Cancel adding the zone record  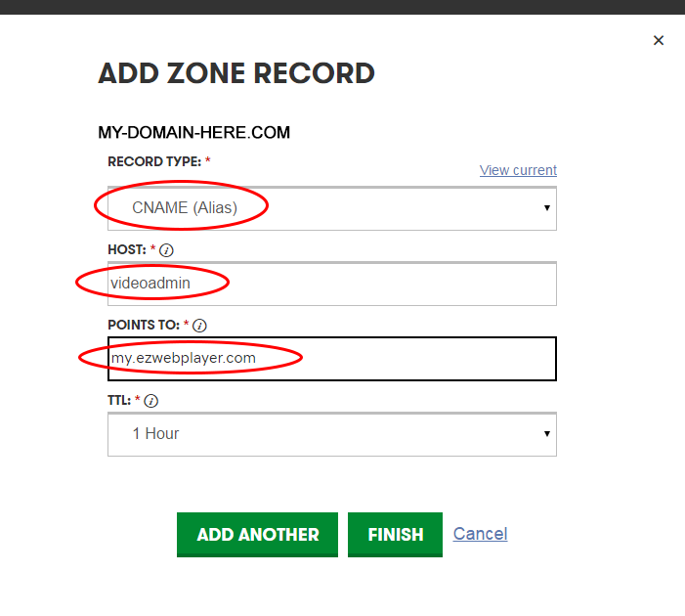480,534
